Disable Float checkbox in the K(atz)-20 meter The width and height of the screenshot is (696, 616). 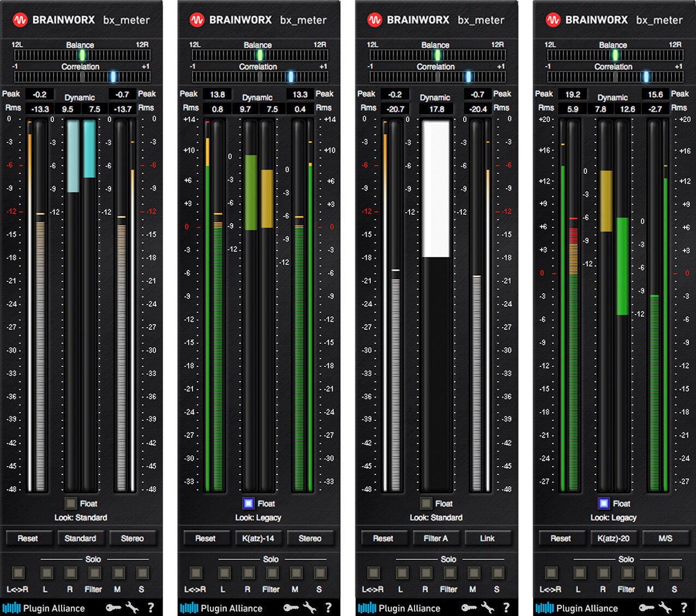tap(604, 503)
